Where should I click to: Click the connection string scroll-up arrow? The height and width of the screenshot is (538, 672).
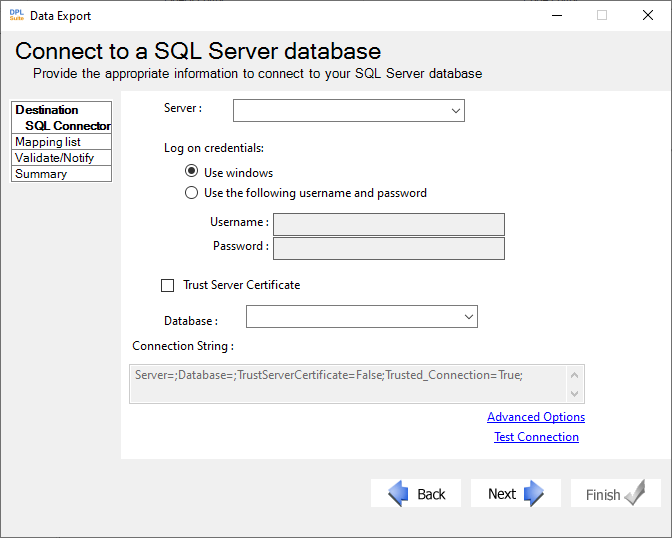pyautogui.click(x=575, y=375)
